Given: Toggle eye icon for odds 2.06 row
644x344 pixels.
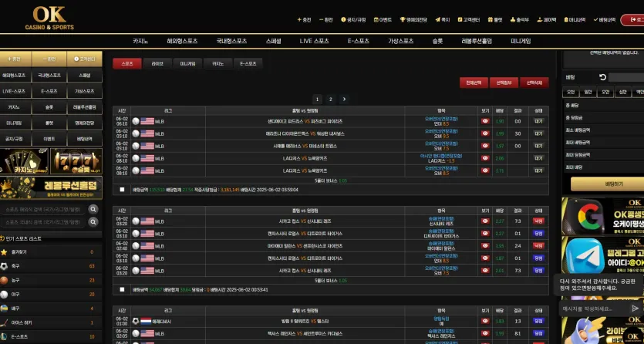Looking at the screenshot, I should (x=485, y=158).
